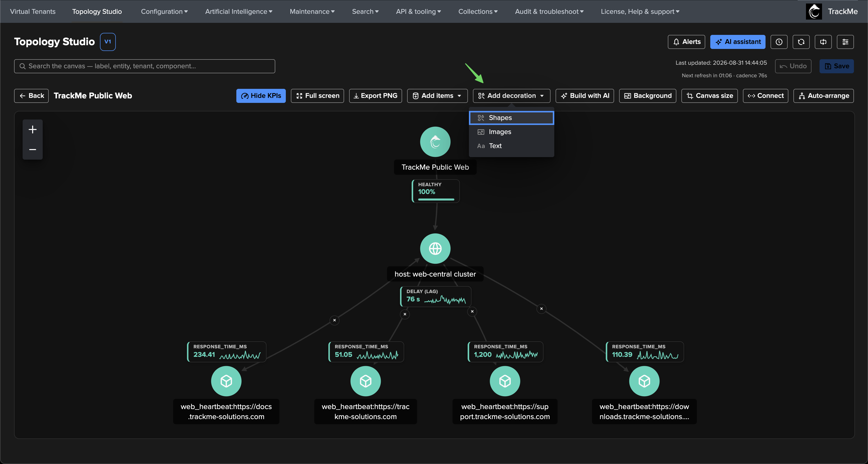Click Export PNG

[375, 96]
